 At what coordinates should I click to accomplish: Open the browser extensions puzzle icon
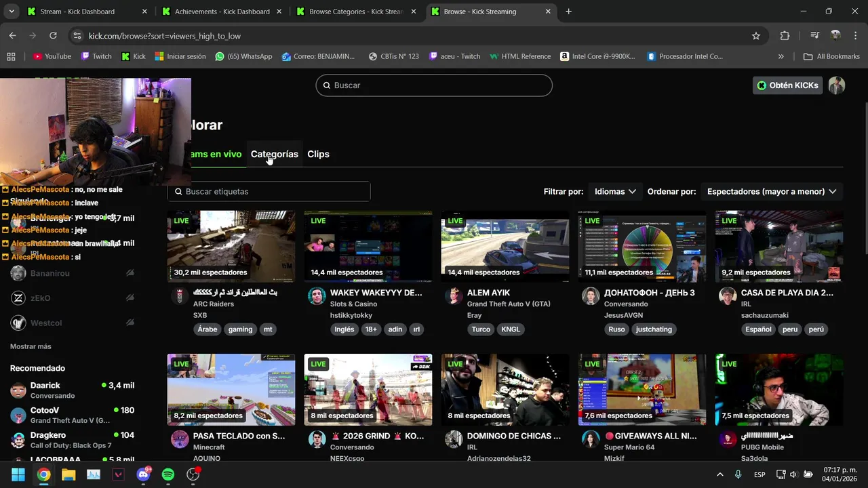[x=785, y=36]
